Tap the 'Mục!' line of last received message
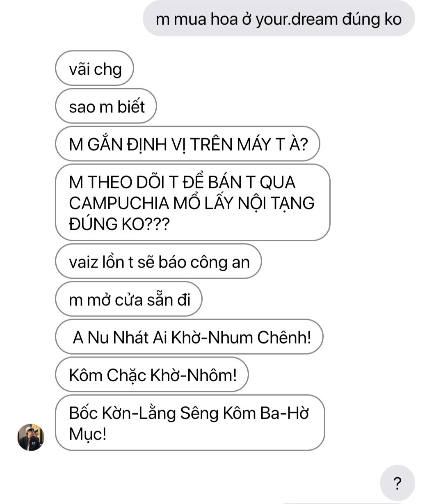The width and height of the screenshot is (443, 504). pyautogui.click(x=88, y=434)
